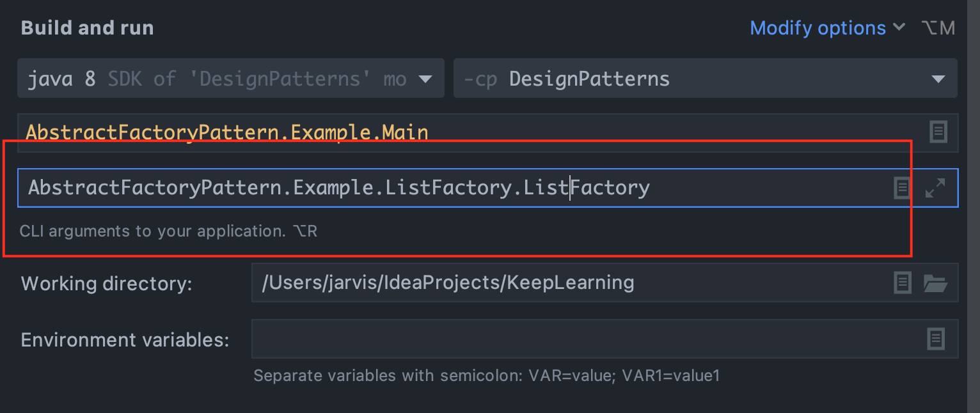Browse for Working directory using the folder icon
Image resolution: width=980 pixels, height=413 pixels.
(x=935, y=283)
